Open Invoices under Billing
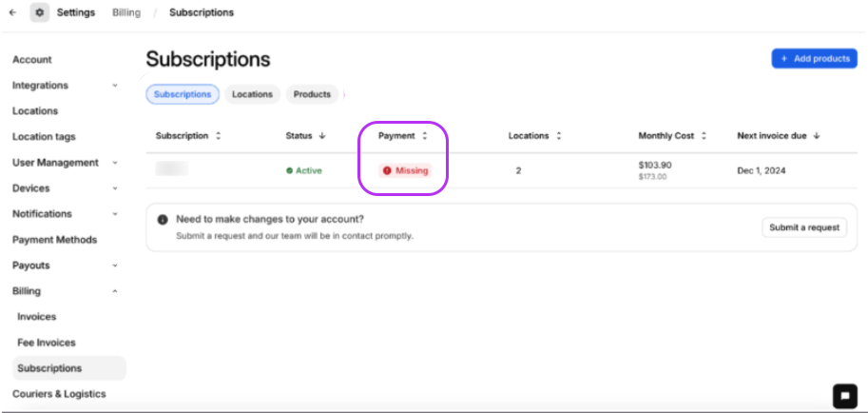 pos(37,317)
